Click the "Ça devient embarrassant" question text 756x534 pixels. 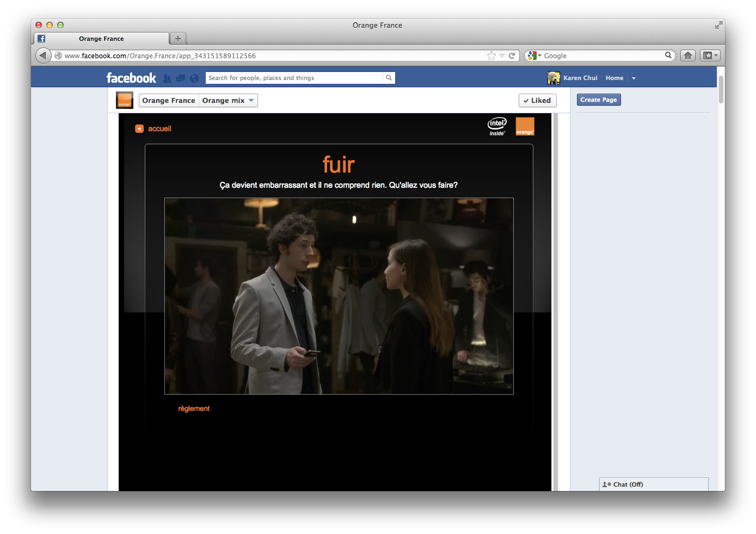pos(339,185)
